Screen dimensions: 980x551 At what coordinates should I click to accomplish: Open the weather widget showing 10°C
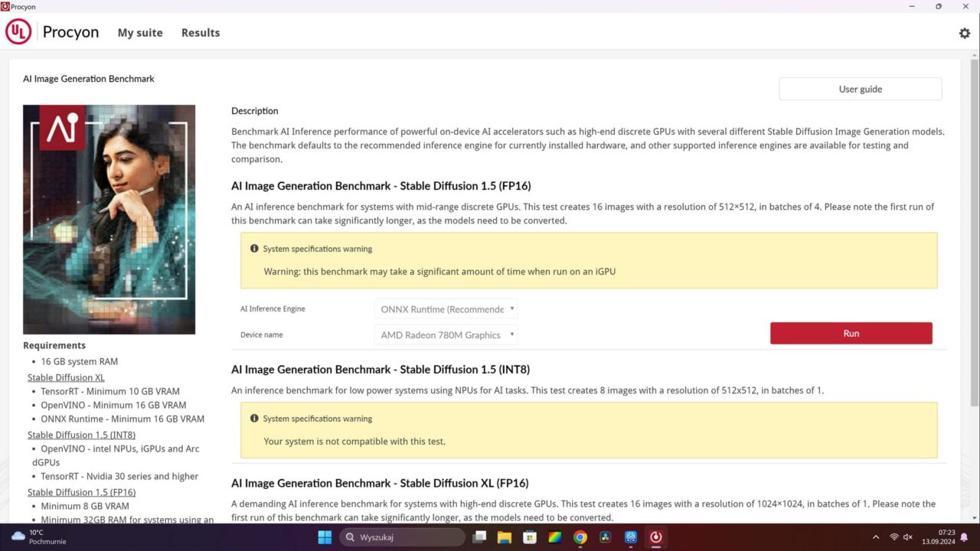coord(40,537)
